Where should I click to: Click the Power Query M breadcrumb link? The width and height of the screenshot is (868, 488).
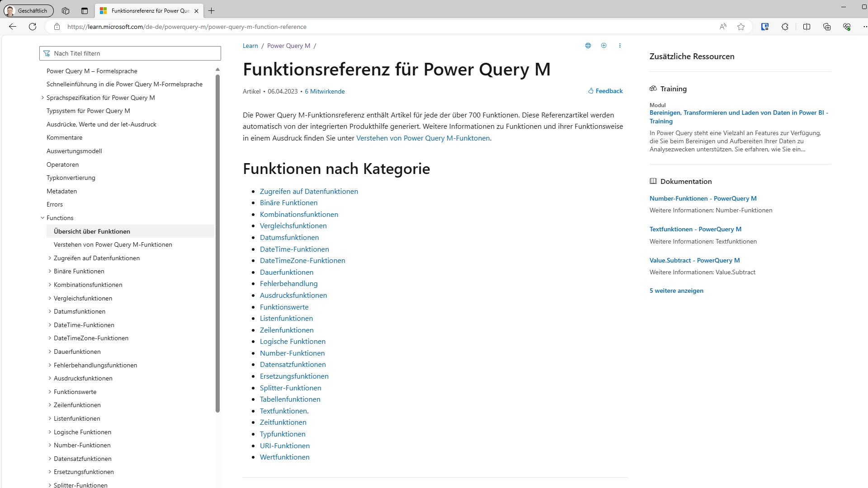pyautogui.click(x=288, y=46)
